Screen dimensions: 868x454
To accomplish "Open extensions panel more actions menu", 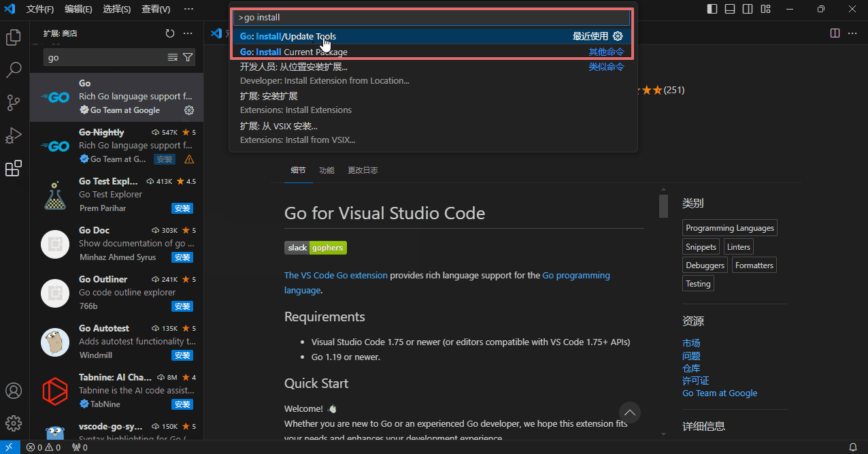I will pos(188,33).
